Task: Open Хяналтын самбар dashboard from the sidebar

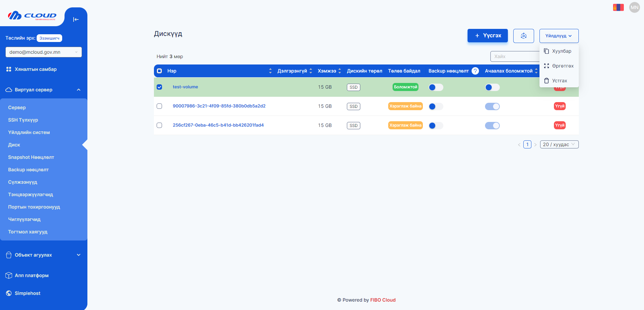Action: [36, 69]
